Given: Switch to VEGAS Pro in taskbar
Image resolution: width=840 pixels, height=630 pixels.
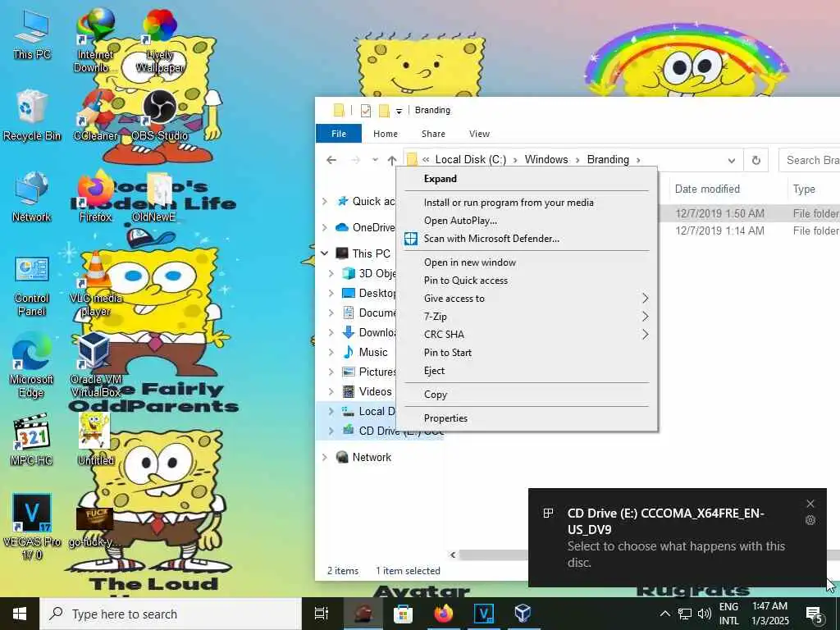Looking at the screenshot, I should 484,614.
